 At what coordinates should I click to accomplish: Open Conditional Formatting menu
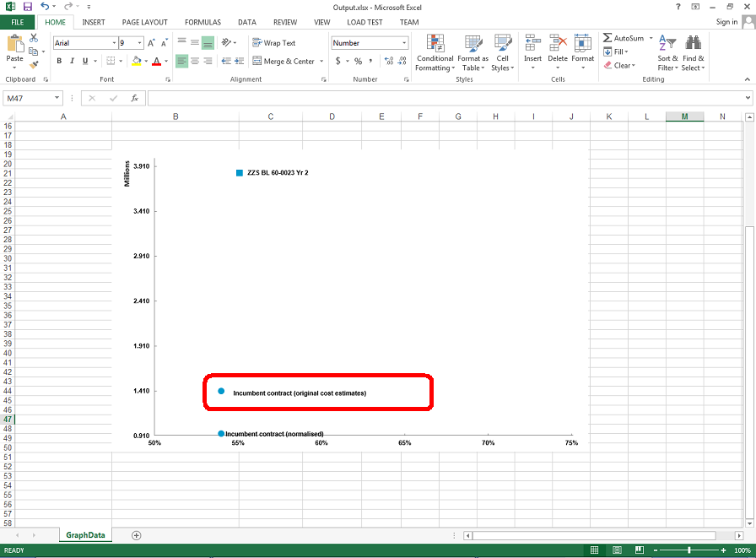click(x=435, y=53)
